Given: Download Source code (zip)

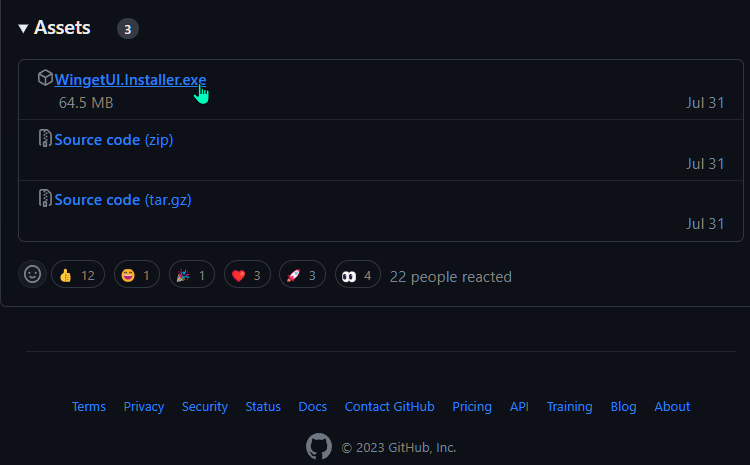Looking at the screenshot, I should click(114, 140).
